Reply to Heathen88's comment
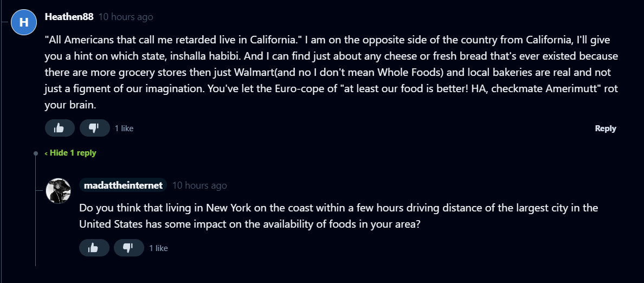 click(x=605, y=128)
